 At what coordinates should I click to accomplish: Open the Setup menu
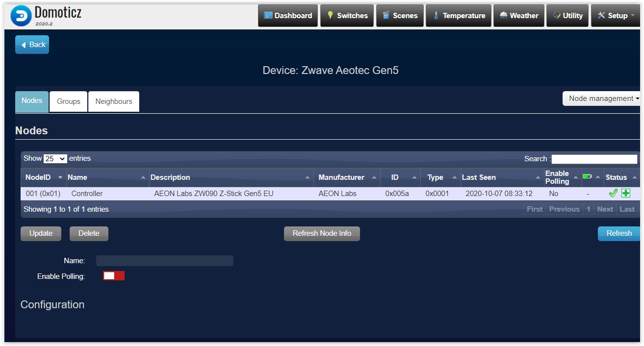616,16
